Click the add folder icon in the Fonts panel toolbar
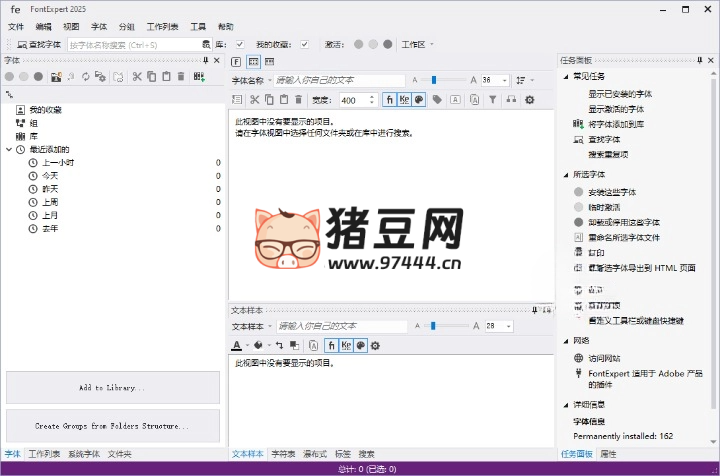The image size is (720, 476). tap(56, 77)
